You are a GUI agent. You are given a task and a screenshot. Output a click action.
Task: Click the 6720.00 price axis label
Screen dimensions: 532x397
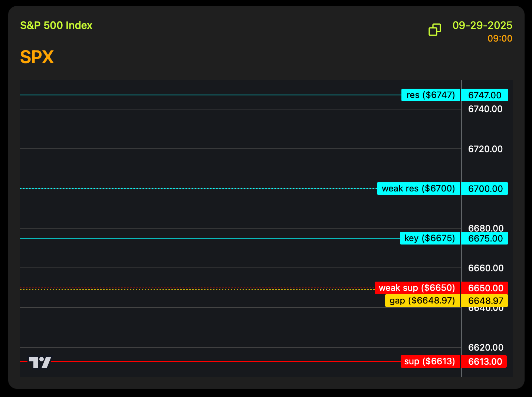tap(485, 149)
